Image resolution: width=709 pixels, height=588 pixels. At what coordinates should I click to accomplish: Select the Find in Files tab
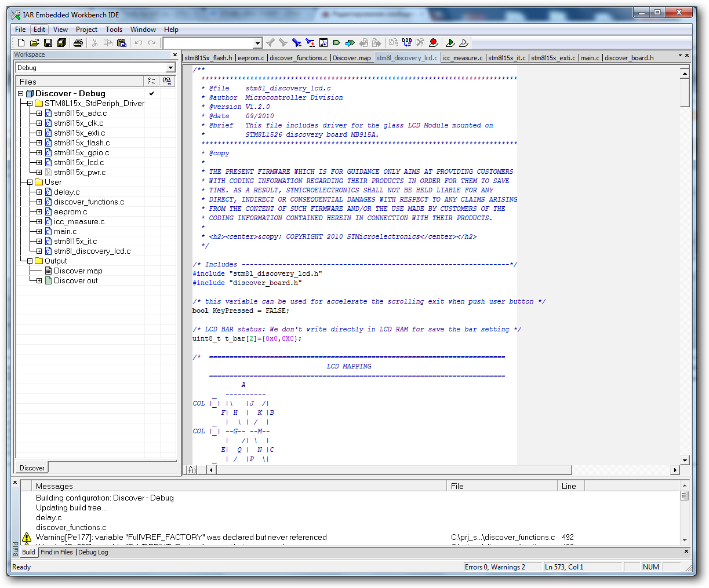coord(57,552)
